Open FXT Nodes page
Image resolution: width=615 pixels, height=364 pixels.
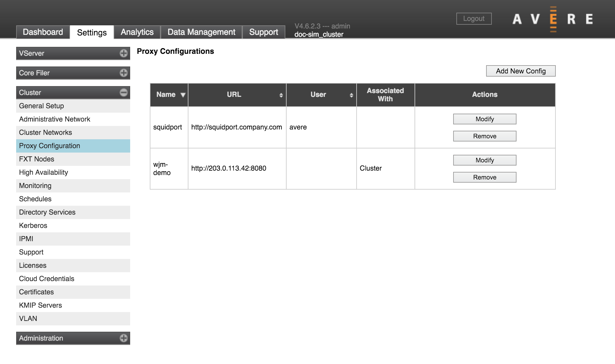73,159
